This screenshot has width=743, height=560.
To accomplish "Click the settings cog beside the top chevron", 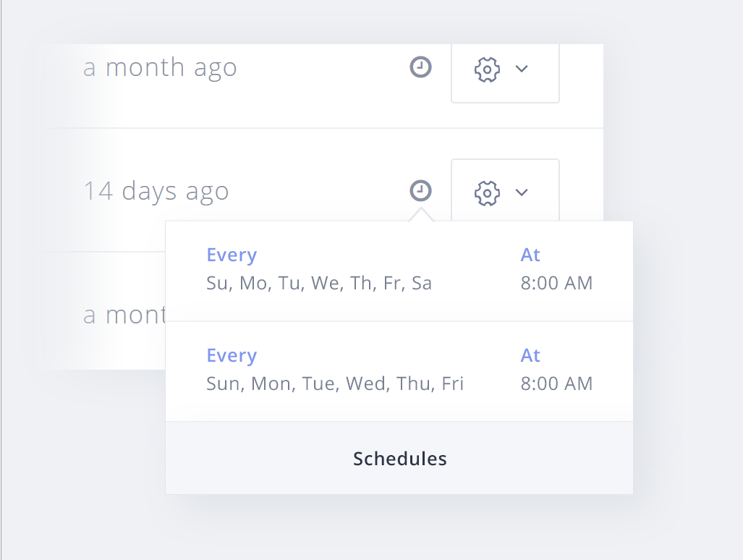I will coord(487,69).
